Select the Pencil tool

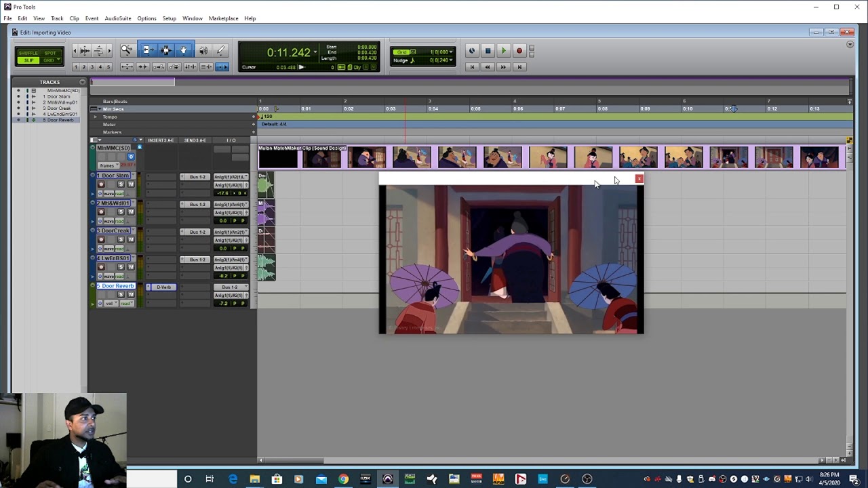[x=220, y=50]
